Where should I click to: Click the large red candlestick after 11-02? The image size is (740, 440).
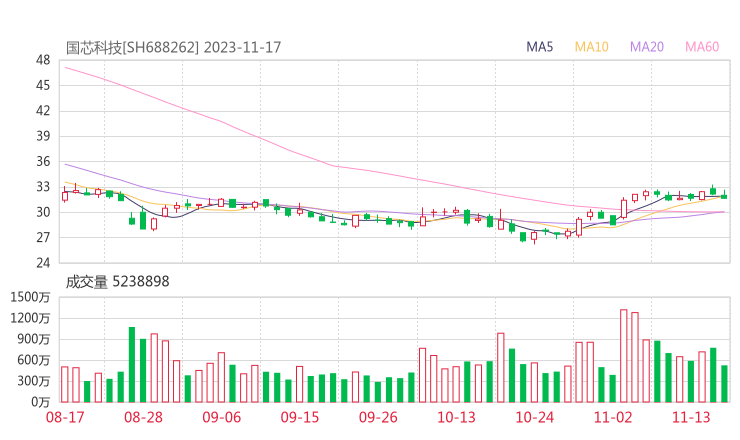(624, 209)
